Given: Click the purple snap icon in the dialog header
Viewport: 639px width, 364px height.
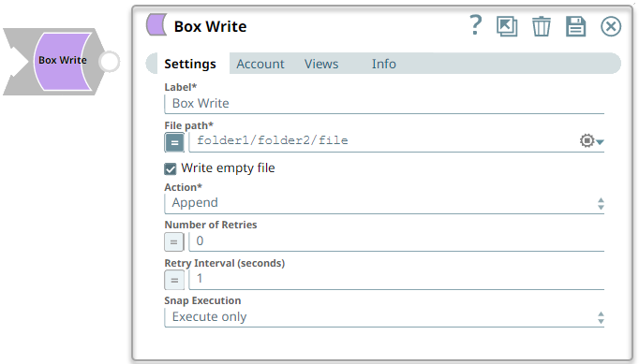Looking at the screenshot, I should point(156,24).
